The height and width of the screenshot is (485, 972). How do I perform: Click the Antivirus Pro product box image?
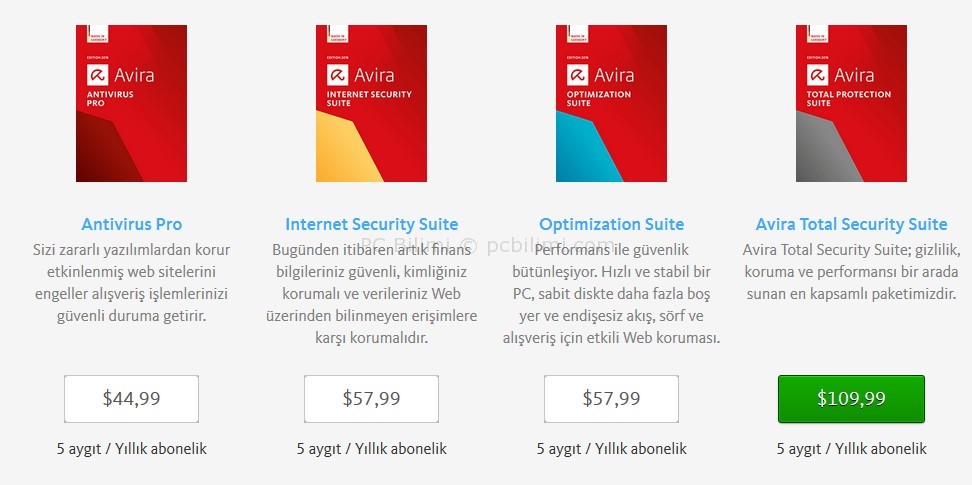pyautogui.click(x=131, y=104)
